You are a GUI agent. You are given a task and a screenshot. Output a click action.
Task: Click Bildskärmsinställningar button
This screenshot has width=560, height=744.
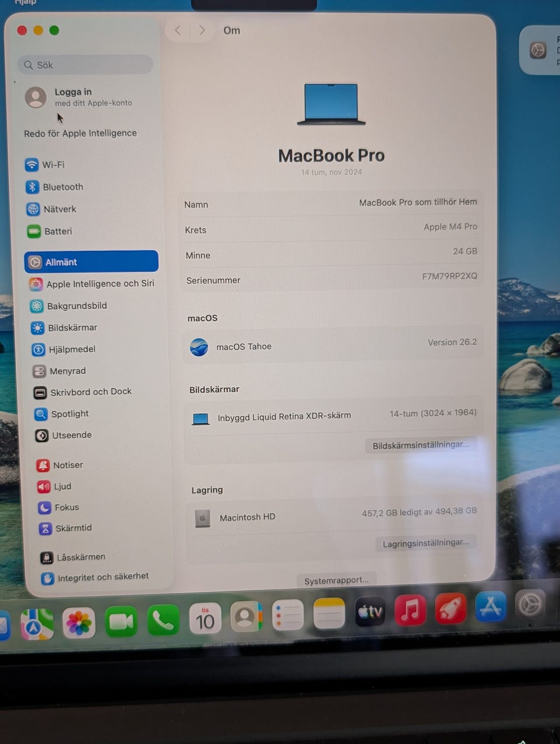(x=421, y=445)
